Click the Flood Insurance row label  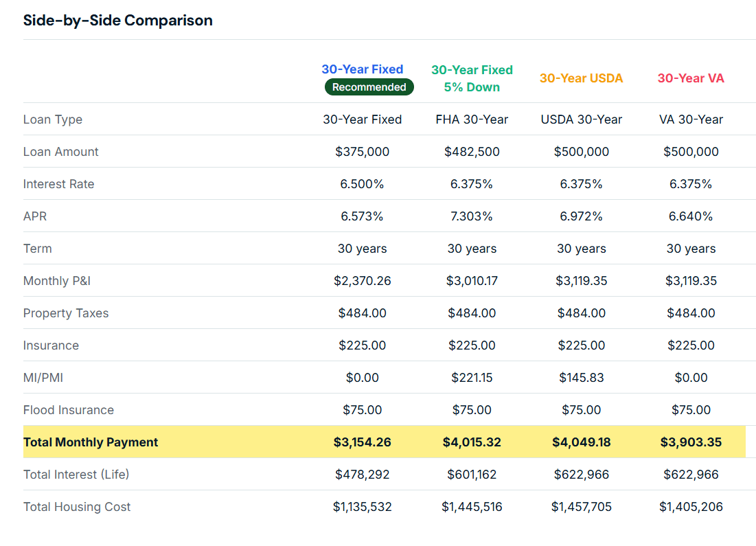tap(68, 409)
